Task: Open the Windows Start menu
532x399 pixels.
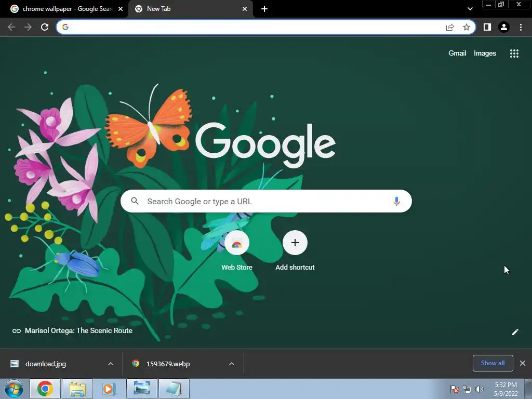Action: pos(14,389)
